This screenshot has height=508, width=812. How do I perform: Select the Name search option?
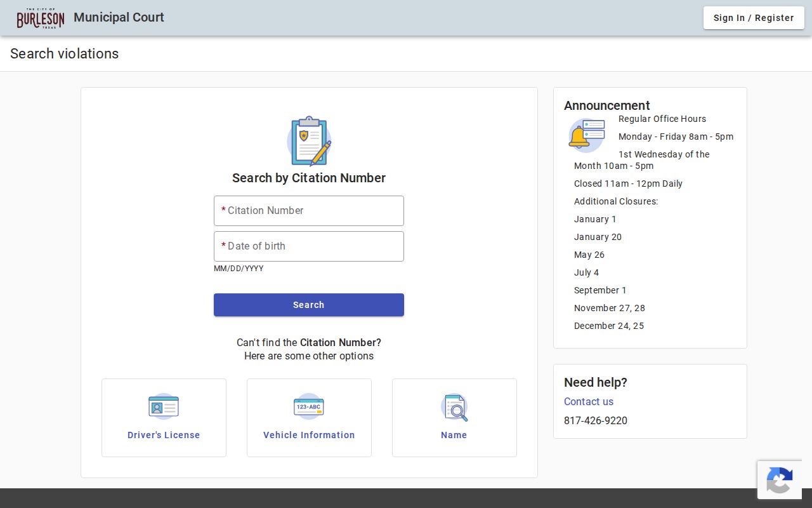[454, 418]
